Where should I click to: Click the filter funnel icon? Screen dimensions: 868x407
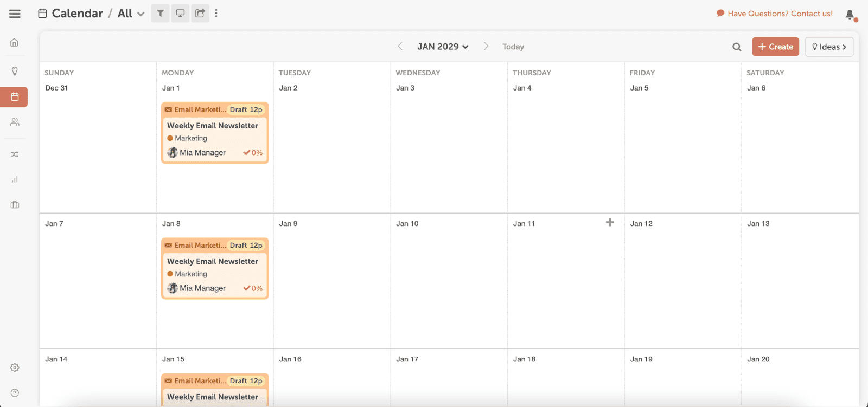[x=160, y=14]
